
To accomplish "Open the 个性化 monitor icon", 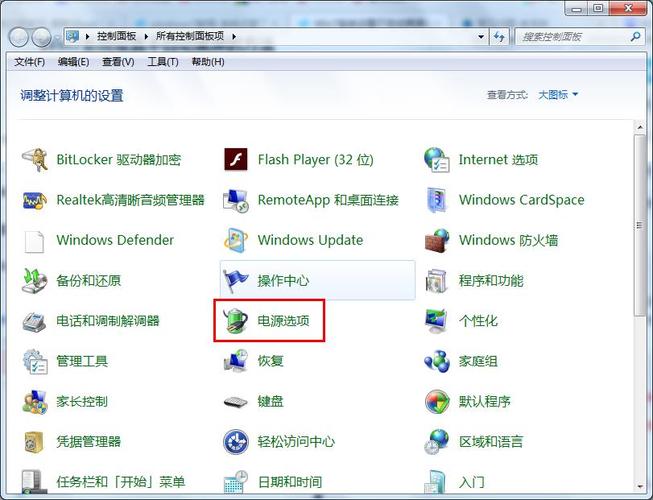I will point(436,321).
